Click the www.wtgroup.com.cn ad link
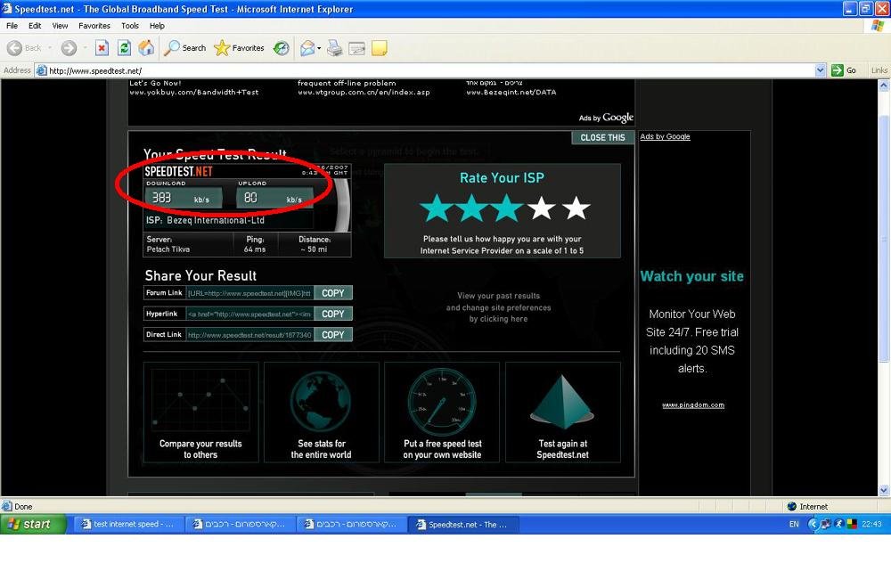Image resolution: width=891 pixels, height=588 pixels. coord(364,92)
